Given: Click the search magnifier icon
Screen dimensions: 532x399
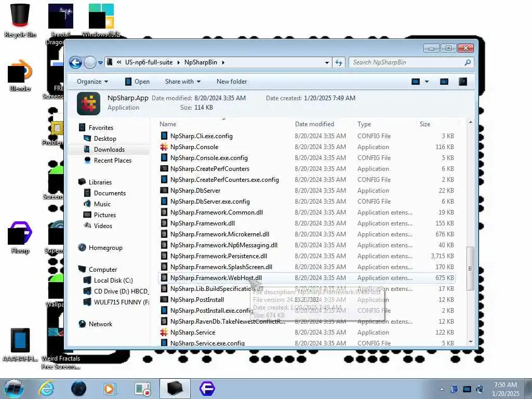Looking at the screenshot, I should [468, 62].
